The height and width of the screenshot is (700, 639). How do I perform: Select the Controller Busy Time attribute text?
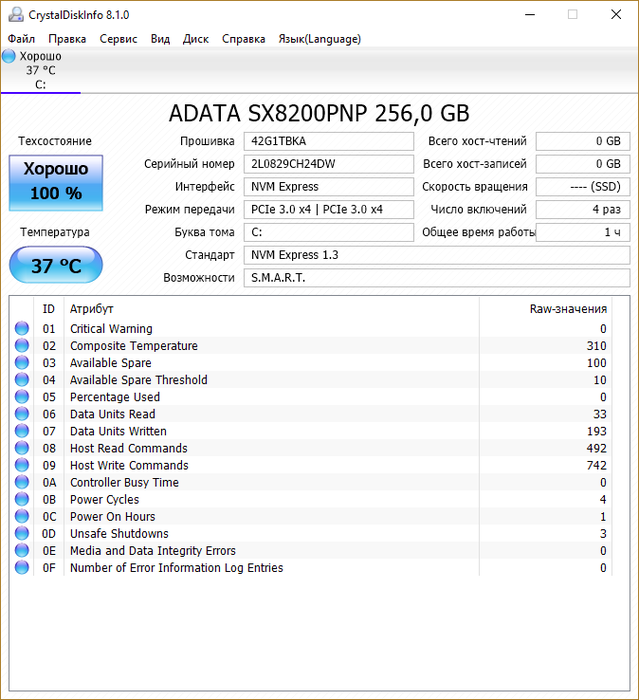(x=124, y=482)
